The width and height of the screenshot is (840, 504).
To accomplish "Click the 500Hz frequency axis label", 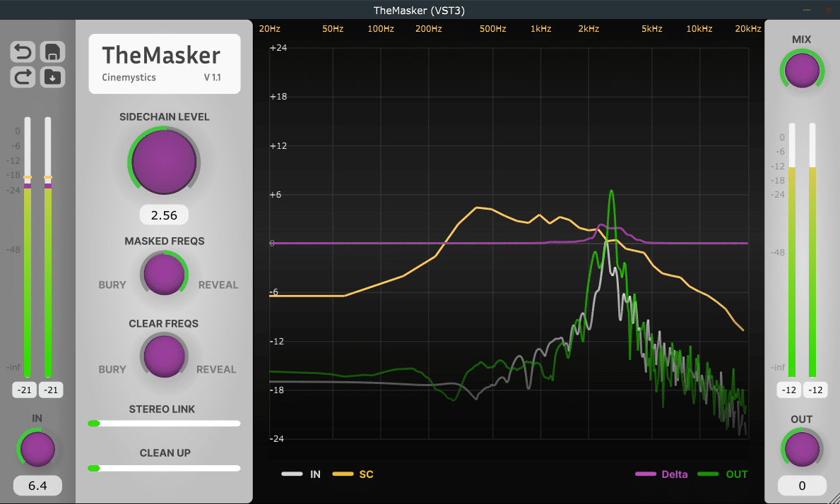I will pyautogui.click(x=493, y=28).
